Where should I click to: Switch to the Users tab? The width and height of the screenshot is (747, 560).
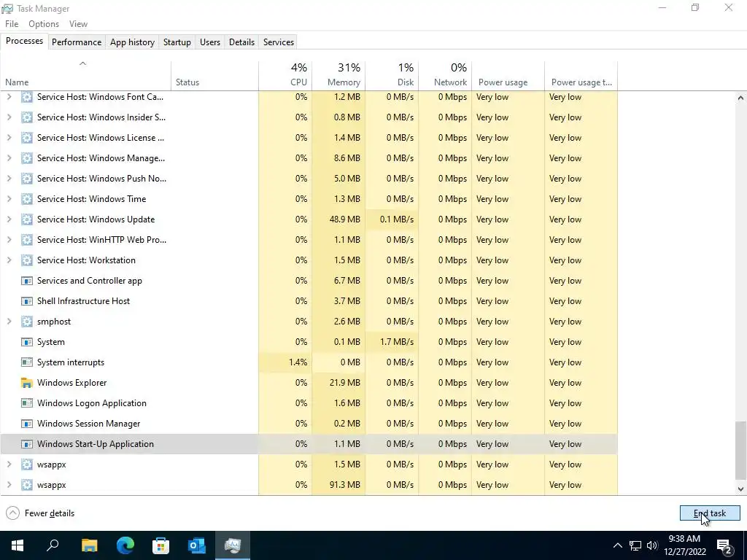point(210,42)
